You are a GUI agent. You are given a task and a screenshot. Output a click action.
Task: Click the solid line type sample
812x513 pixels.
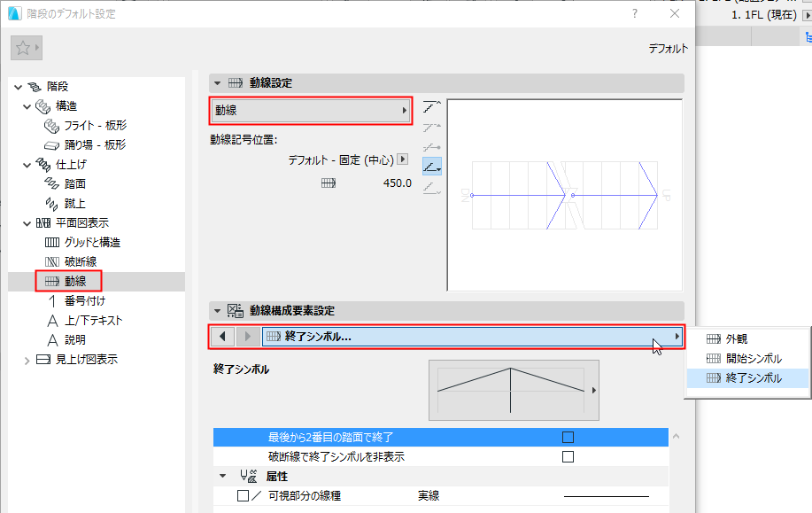click(x=606, y=496)
